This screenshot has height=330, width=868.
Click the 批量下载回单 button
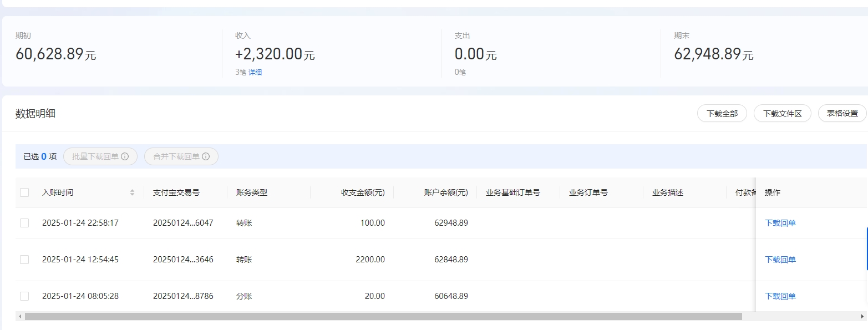(x=100, y=156)
